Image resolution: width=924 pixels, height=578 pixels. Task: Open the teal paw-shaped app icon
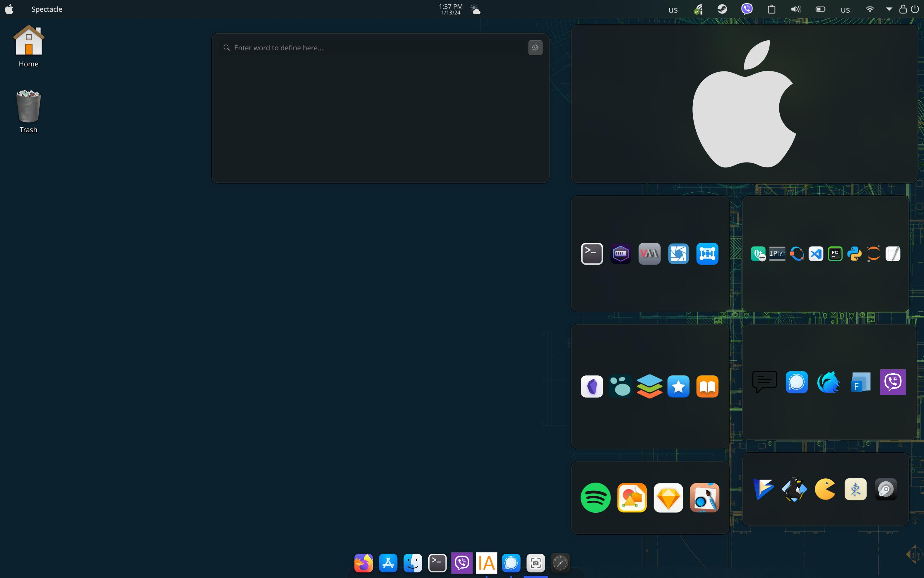tap(621, 386)
